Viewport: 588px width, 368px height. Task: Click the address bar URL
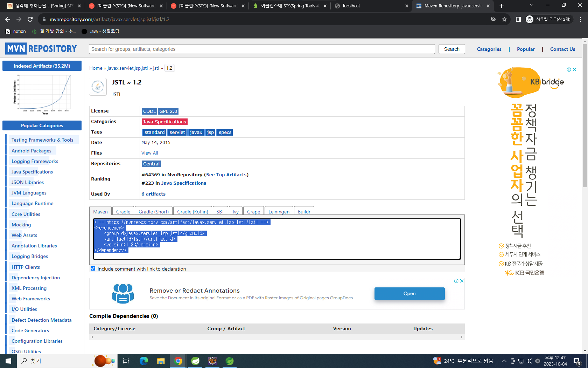110,19
